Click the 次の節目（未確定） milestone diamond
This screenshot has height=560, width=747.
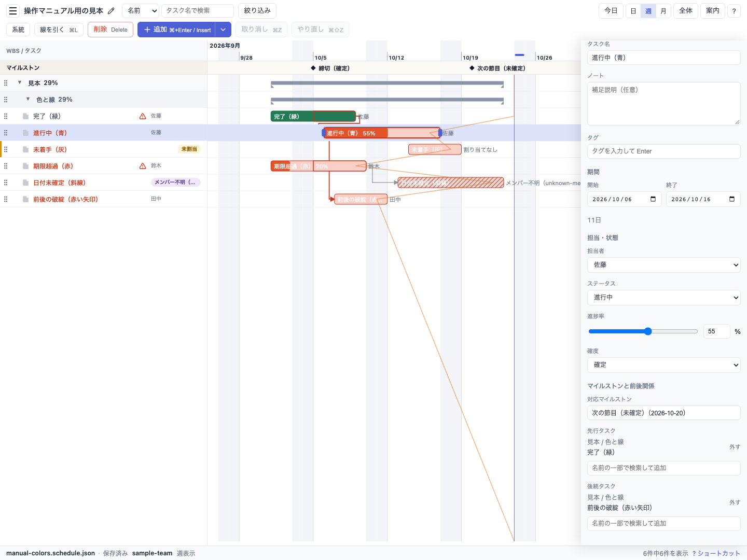click(472, 68)
